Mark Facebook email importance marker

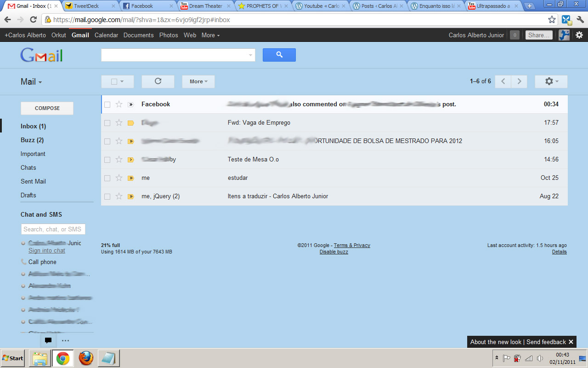[x=130, y=104]
